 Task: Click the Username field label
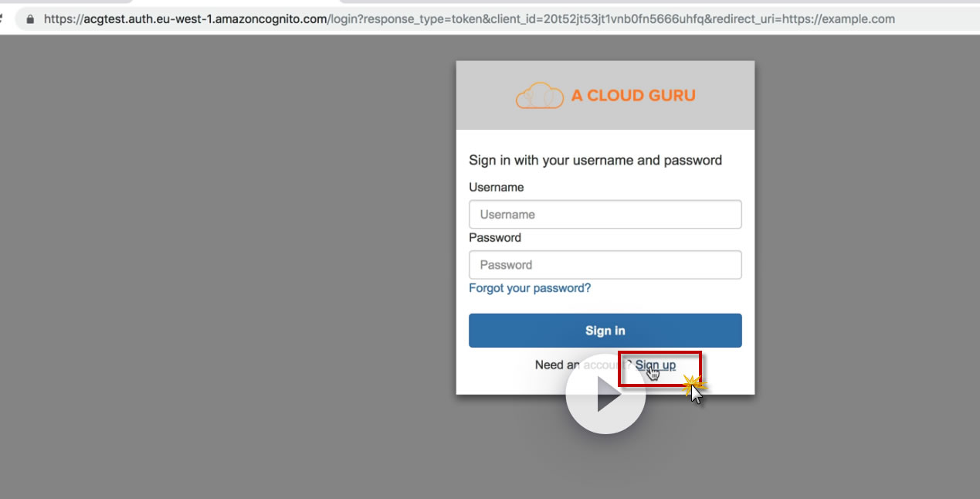(496, 187)
